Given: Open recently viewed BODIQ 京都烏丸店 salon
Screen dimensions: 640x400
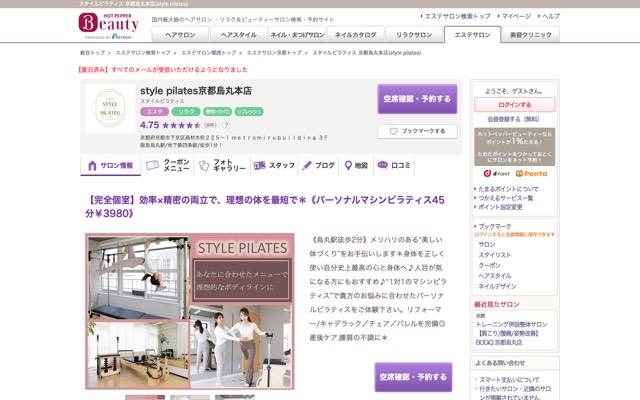Looking at the screenshot, I should click(x=511, y=333).
